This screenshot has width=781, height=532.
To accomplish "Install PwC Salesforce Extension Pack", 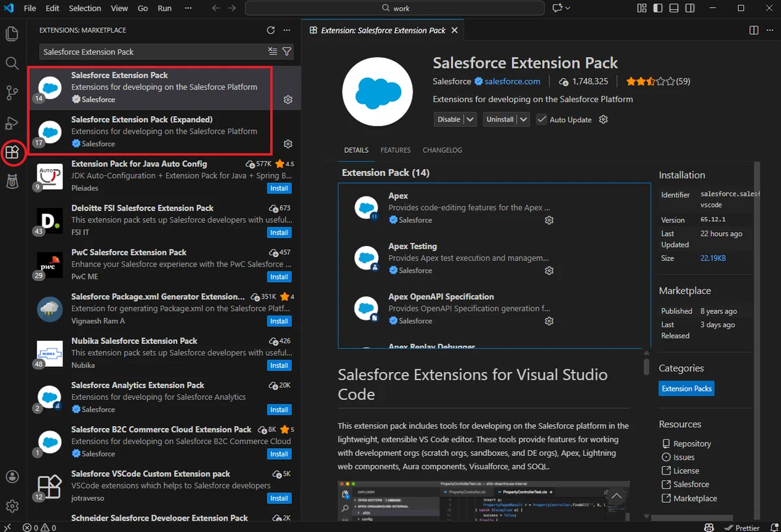I will click(279, 276).
